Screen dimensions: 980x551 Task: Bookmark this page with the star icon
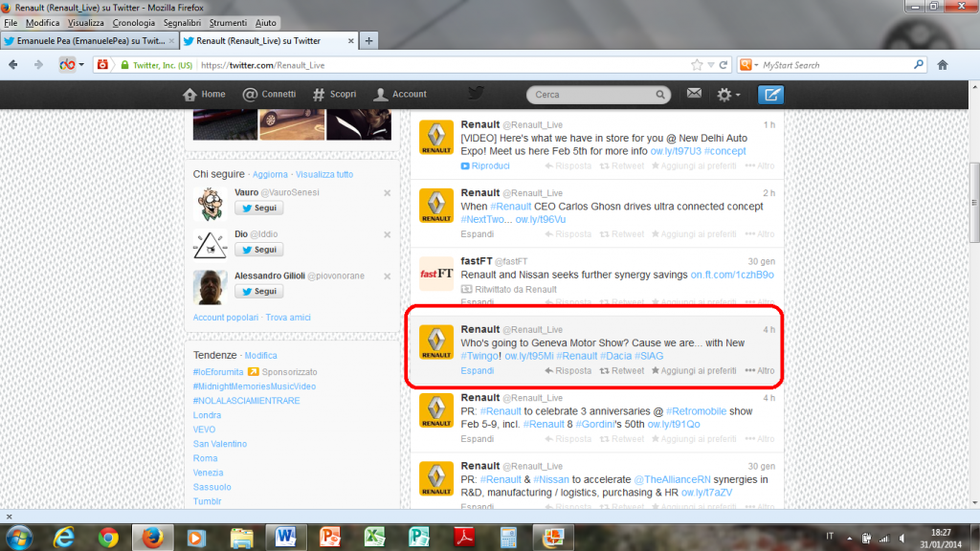click(697, 65)
